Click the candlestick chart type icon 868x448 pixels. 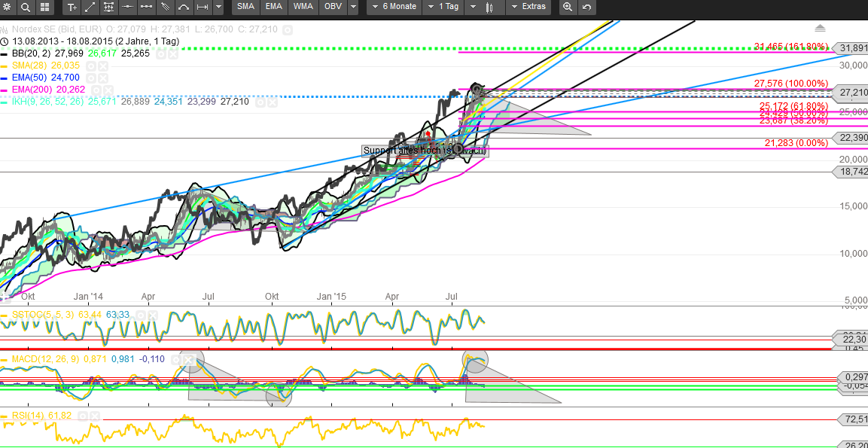coord(489,8)
